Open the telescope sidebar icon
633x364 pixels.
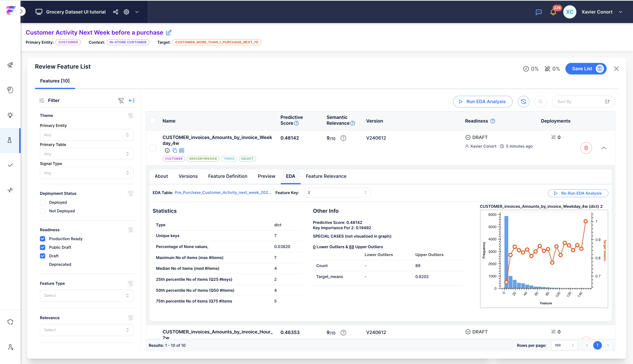[10, 65]
